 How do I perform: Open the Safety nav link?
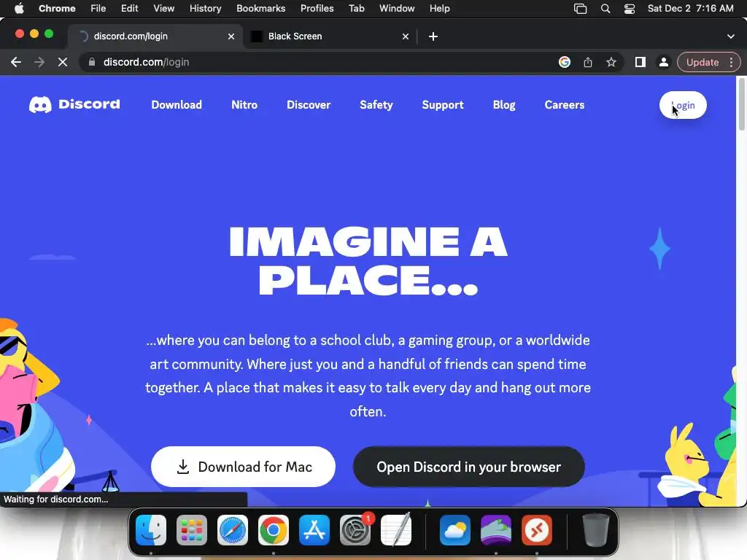376,105
